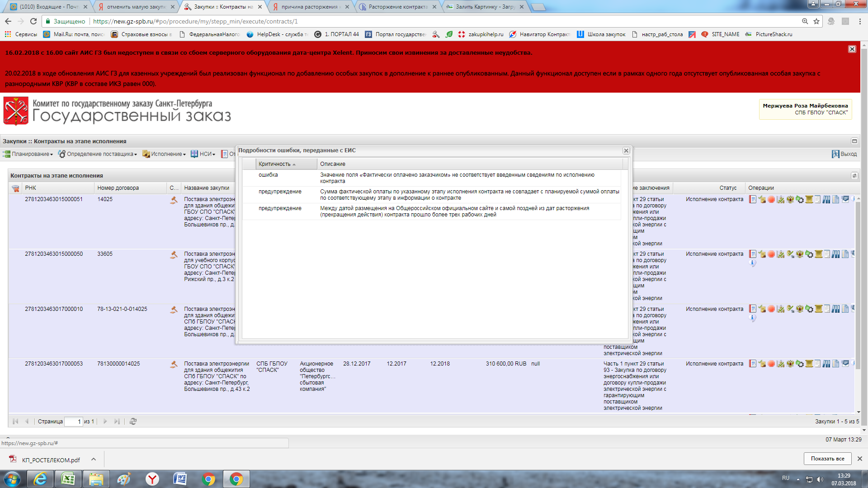Click the gavel icon for contract 14025
Image resolution: width=868 pixels, height=488 pixels.
(174, 200)
